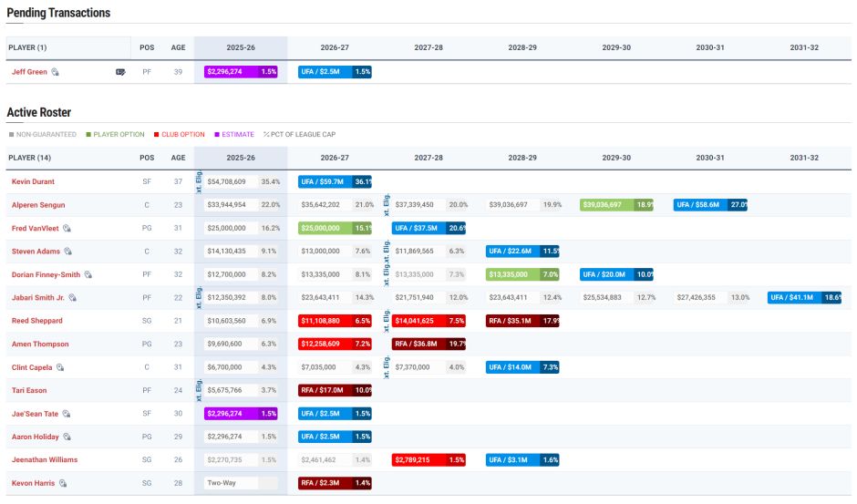Select Fred VanVleet's UFA / $37.5M cell

tap(428, 229)
